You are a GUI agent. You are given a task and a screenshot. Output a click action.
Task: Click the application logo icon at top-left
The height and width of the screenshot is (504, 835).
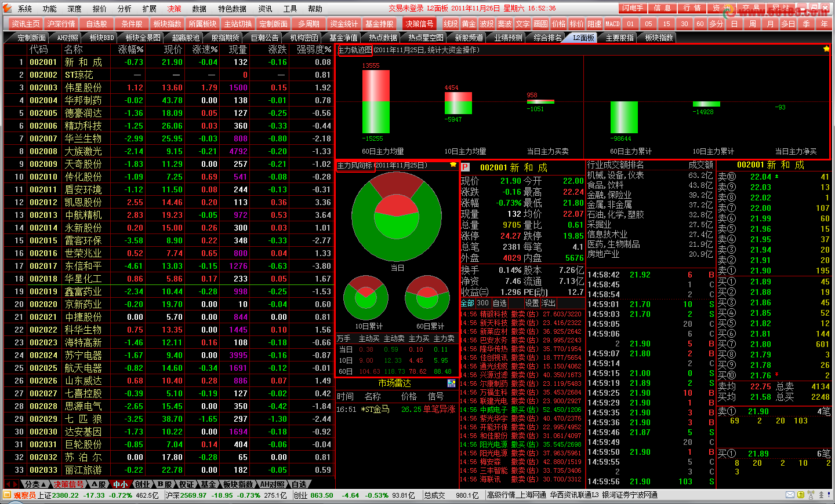pos(8,9)
